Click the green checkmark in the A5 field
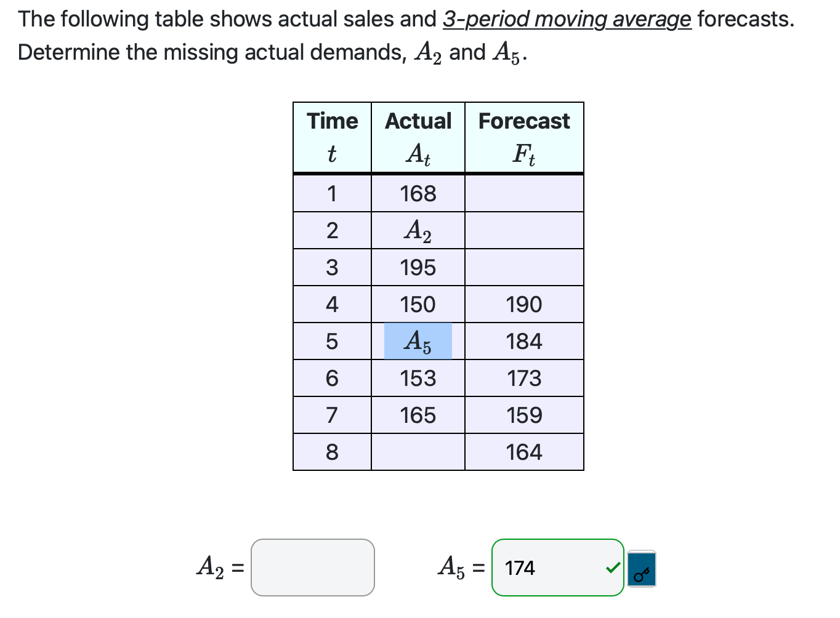 [612, 568]
